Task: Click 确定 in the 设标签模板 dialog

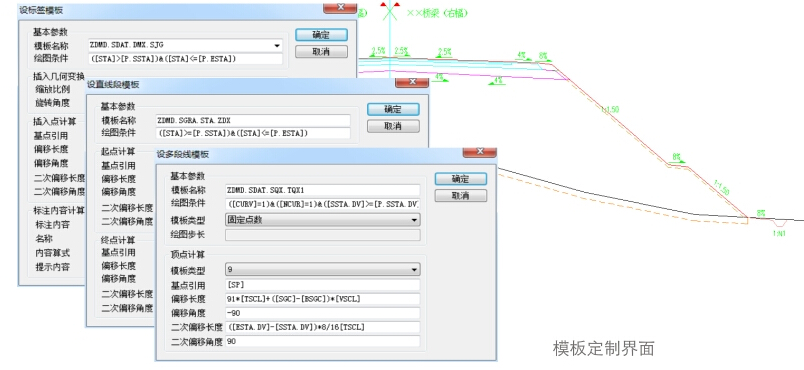Action: [x=321, y=35]
